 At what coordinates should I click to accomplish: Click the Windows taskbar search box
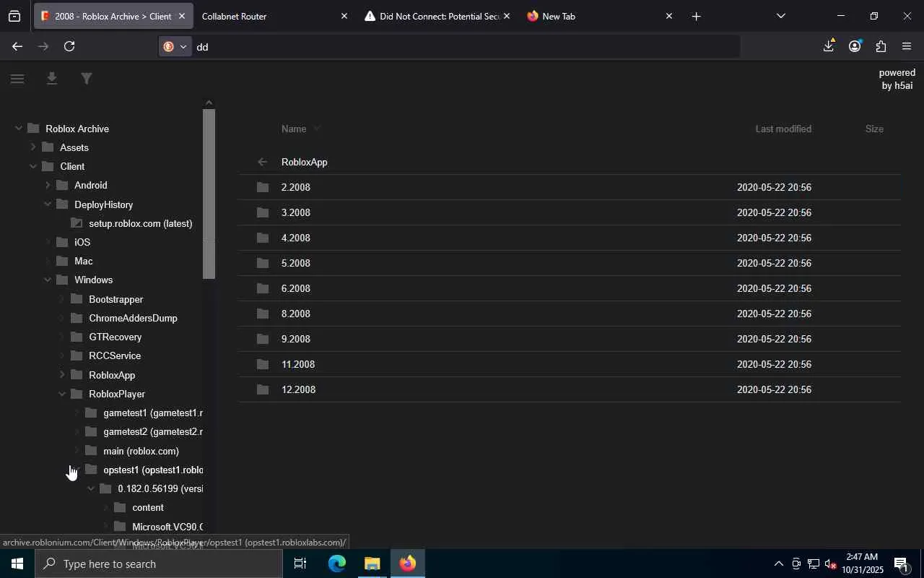[x=159, y=564]
